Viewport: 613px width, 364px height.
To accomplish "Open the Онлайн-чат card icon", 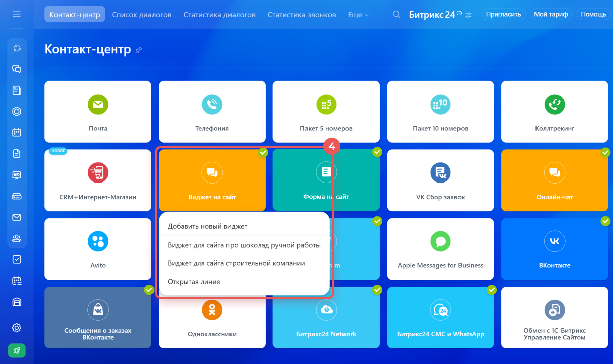I will click(555, 173).
